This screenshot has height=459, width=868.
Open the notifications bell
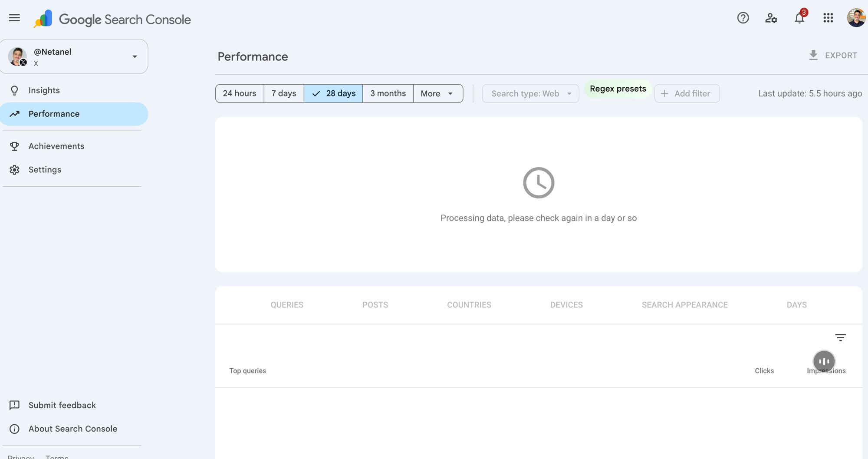pos(799,18)
